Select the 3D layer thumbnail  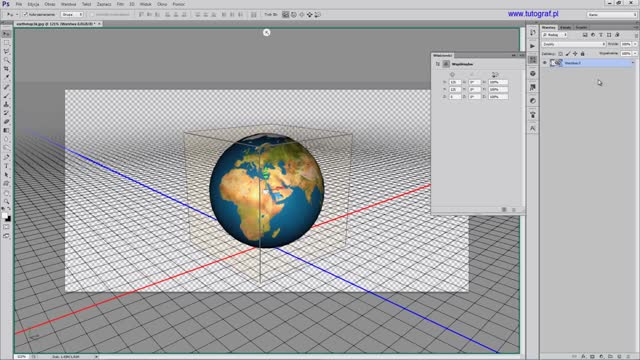click(x=556, y=63)
